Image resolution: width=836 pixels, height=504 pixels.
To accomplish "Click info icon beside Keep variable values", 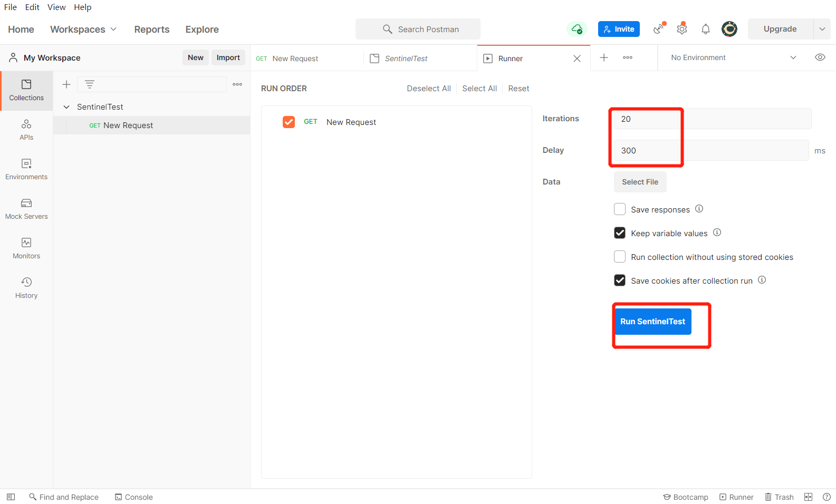I will (x=717, y=232).
